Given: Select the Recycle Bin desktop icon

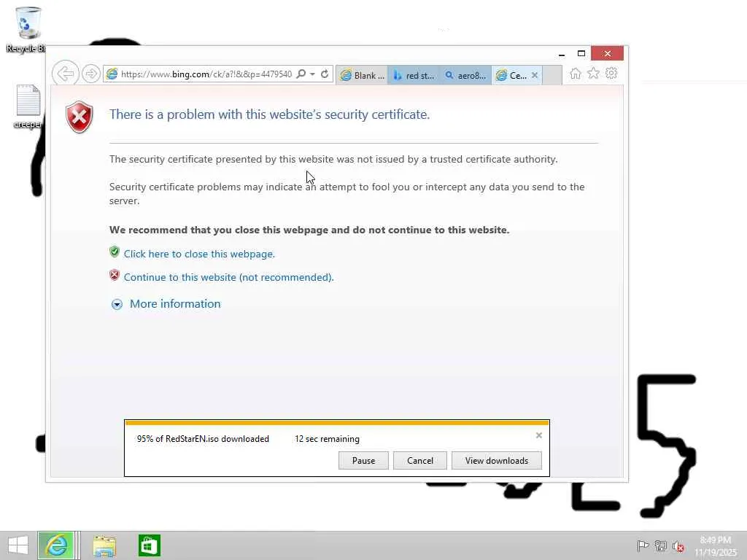Looking at the screenshot, I should [x=27, y=29].
